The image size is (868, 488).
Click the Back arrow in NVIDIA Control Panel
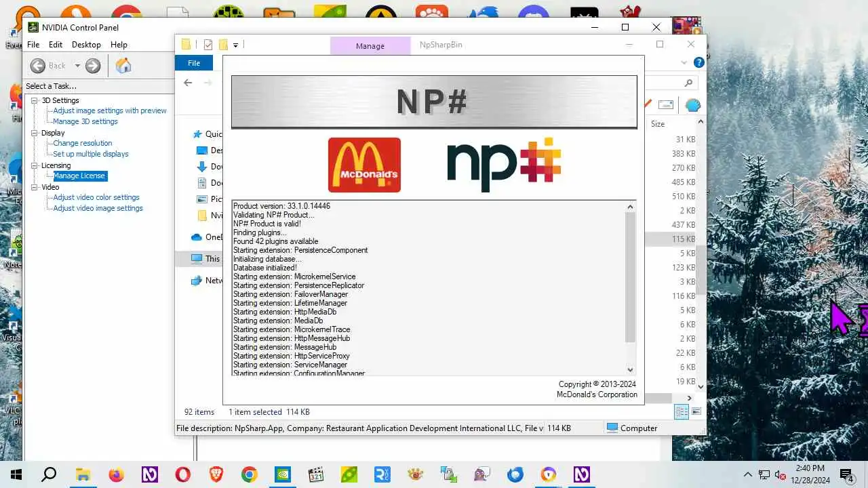coord(38,66)
